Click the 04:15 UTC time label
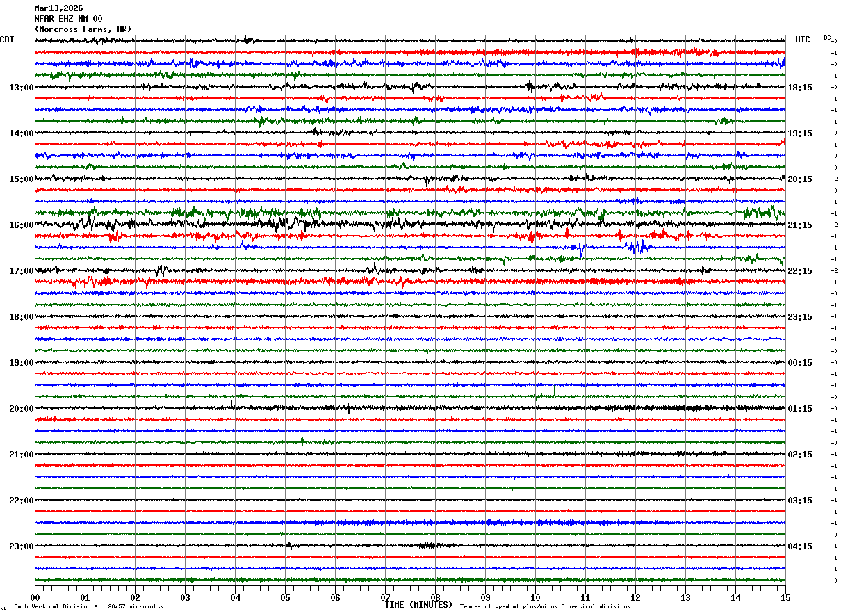Image resolution: width=841 pixels, height=616 pixels. (800, 546)
